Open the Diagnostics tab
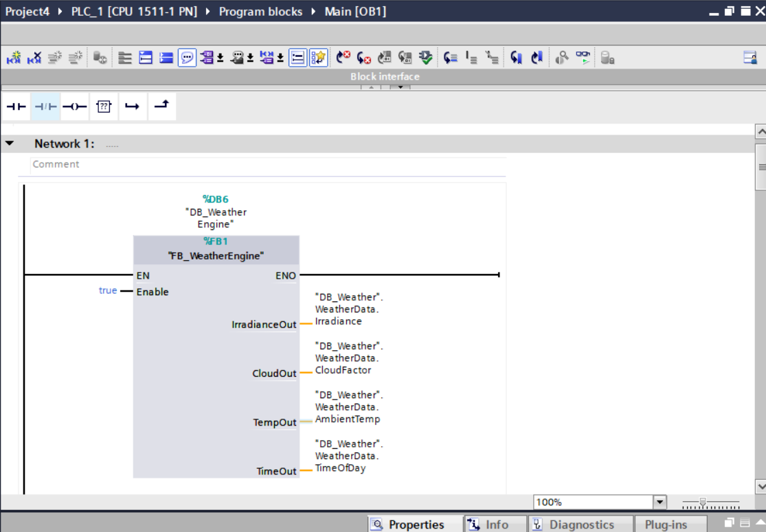The width and height of the screenshot is (766, 532). (581, 524)
